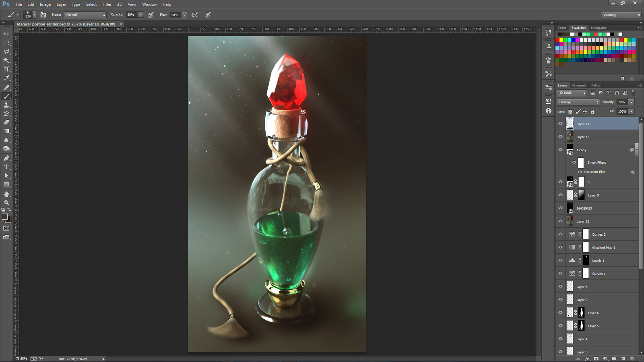The width and height of the screenshot is (644, 362).
Task: Select the Pen tool
Action: point(6,158)
